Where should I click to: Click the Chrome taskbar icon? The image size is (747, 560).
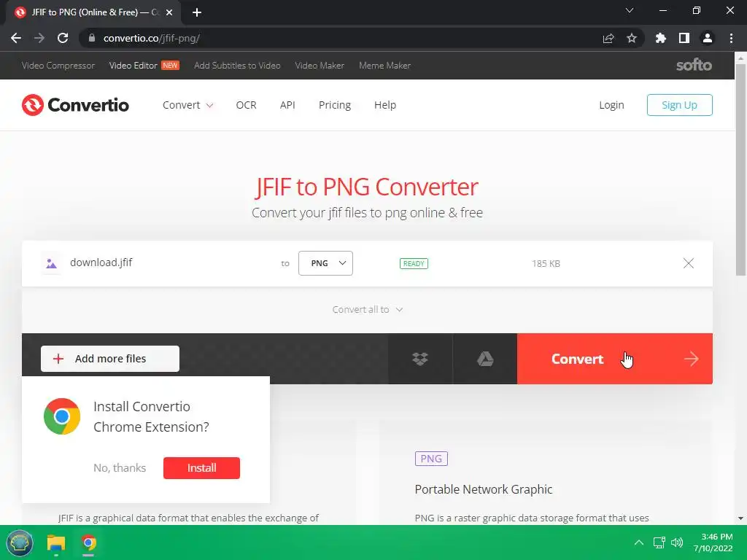(88, 542)
